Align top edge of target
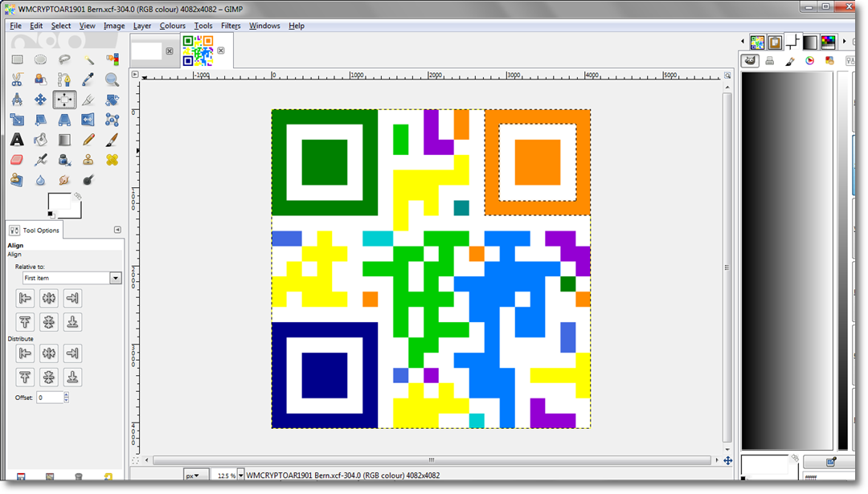The image size is (868, 494). (x=25, y=322)
